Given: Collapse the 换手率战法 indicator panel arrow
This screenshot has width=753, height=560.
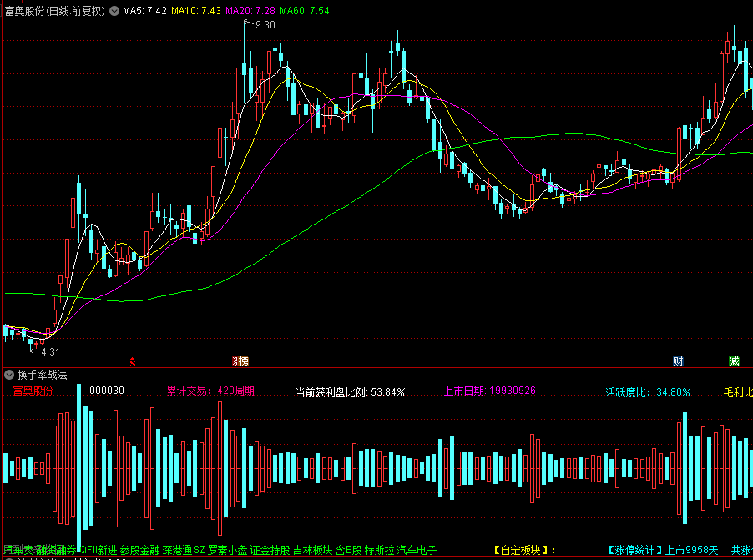Looking at the screenshot, I should click(x=9, y=375).
